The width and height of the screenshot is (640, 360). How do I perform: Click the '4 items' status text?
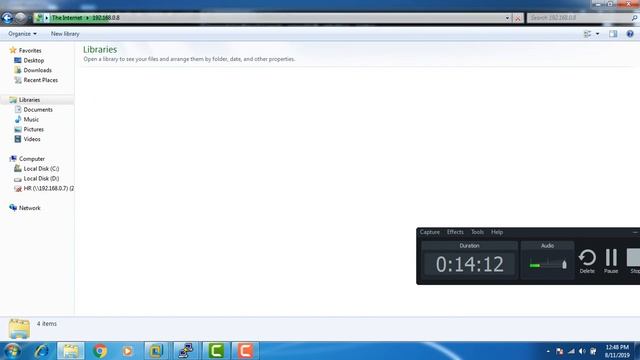47,324
